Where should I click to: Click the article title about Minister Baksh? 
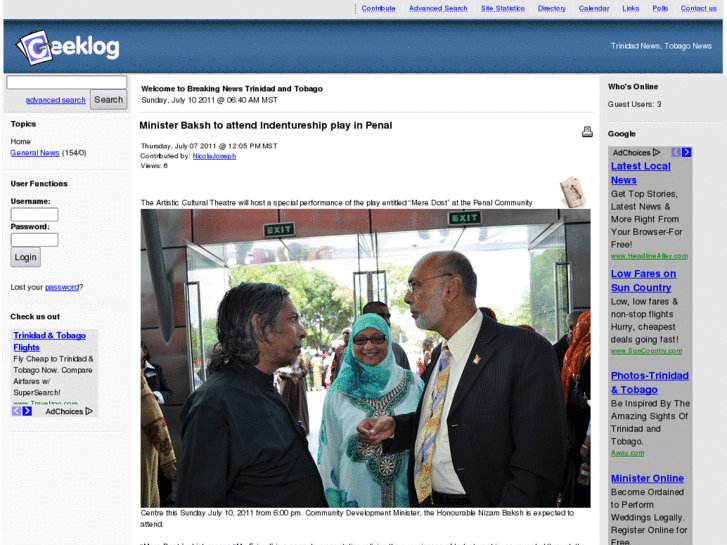pyautogui.click(x=266, y=125)
